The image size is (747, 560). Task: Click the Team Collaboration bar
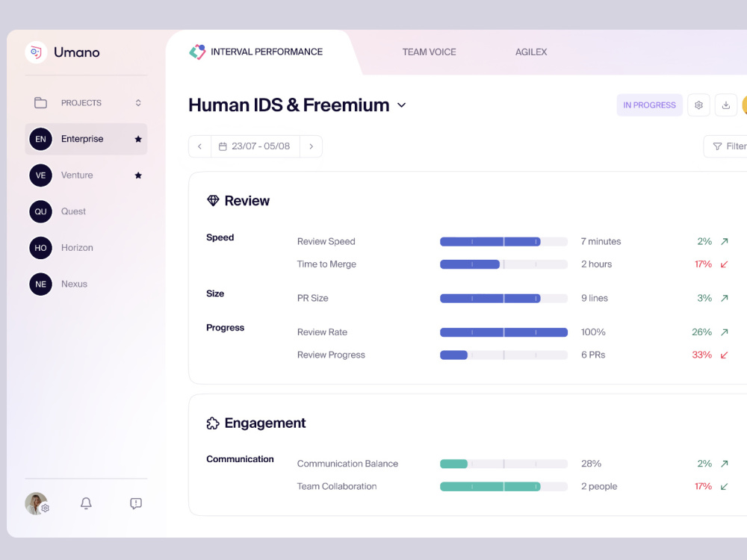503,486
